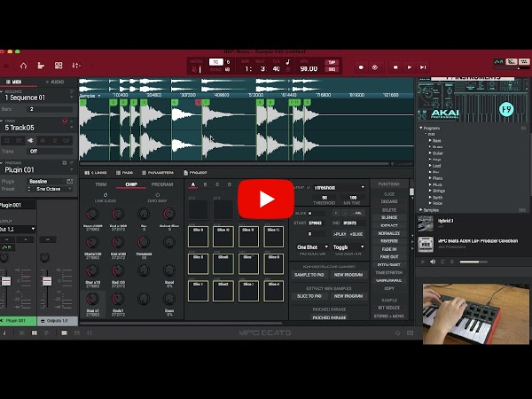Open the grid view toolbar icon
This screenshot has height=399, width=532.
pos(59,66)
